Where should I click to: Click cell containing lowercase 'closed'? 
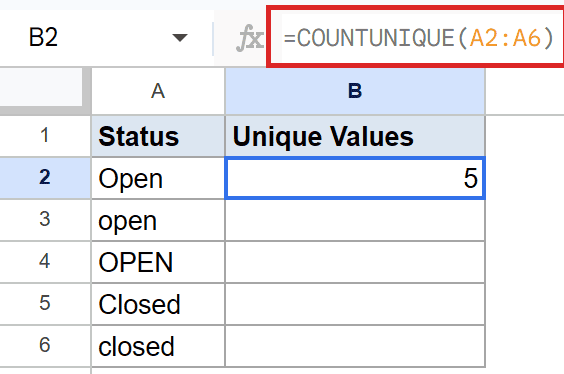158,346
